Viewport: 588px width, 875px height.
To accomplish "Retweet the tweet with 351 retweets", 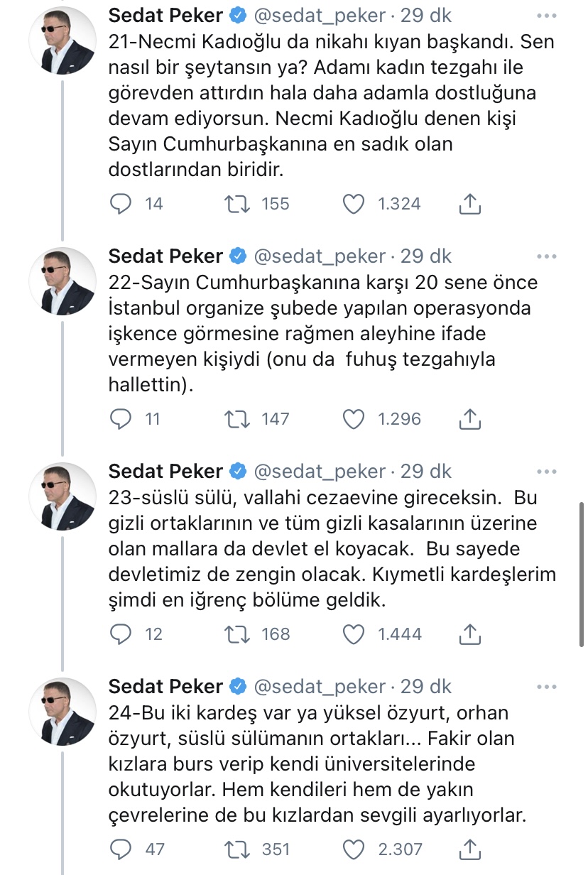I will coord(236,849).
